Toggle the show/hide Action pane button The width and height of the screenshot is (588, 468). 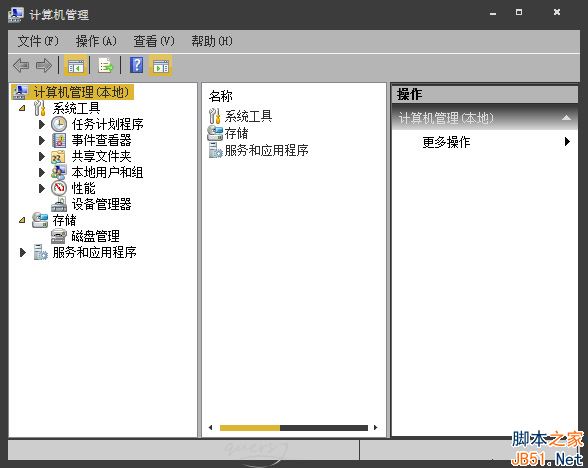161,66
